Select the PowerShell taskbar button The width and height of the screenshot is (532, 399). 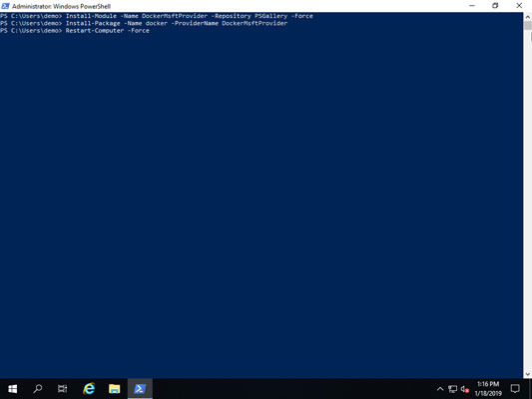point(140,389)
